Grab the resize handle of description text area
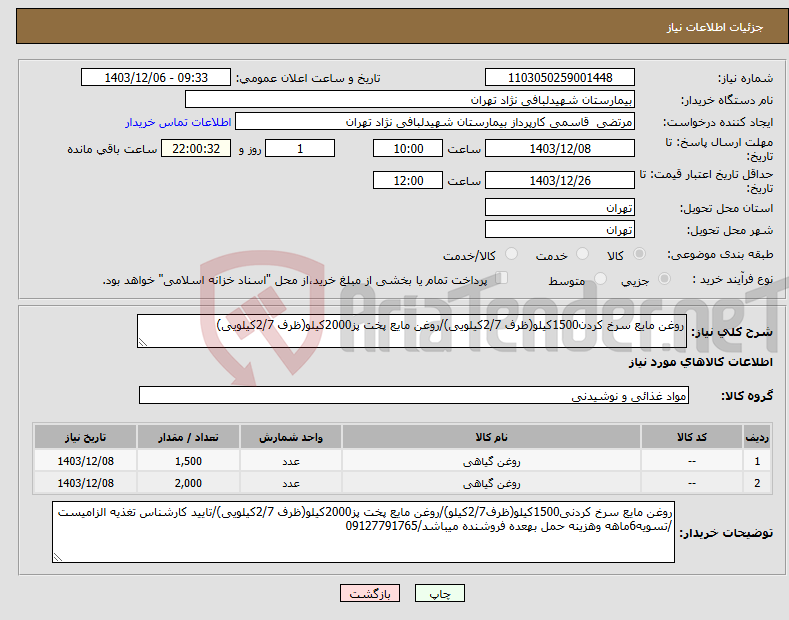The image size is (789, 620). (x=143, y=342)
